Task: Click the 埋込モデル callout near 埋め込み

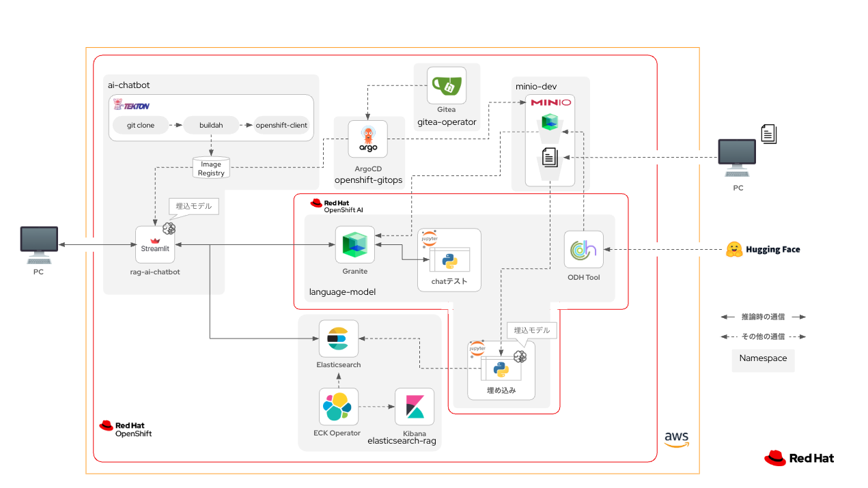Action: click(x=532, y=330)
